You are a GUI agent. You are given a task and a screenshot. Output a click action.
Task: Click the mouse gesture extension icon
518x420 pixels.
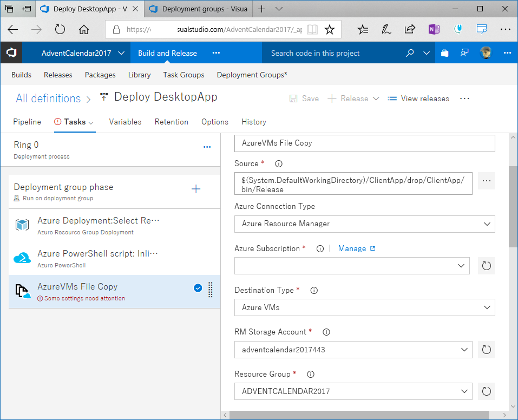(x=457, y=29)
